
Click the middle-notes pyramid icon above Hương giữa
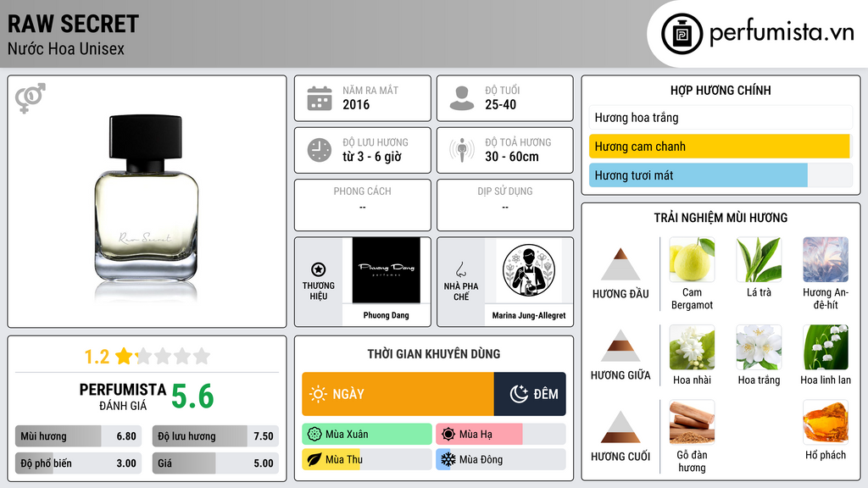tap(620, 346)
